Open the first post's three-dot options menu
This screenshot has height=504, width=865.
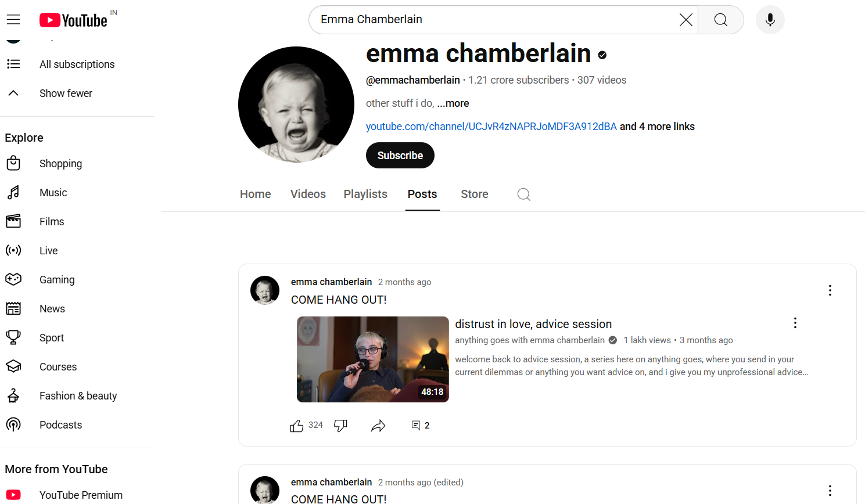830,290
